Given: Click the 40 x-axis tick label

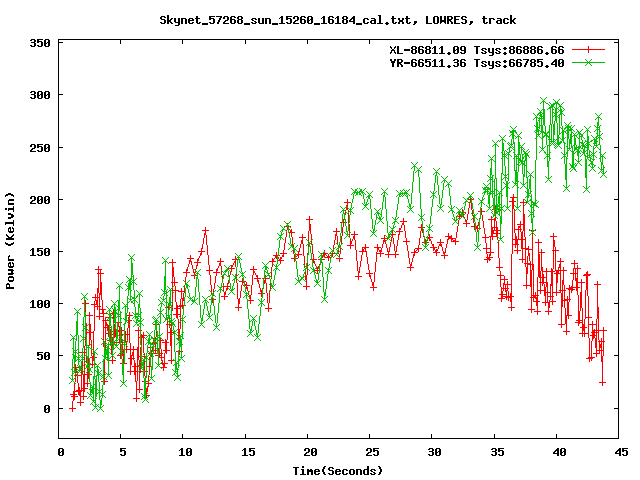Looking at the screenshot, I should click(559, 452).
